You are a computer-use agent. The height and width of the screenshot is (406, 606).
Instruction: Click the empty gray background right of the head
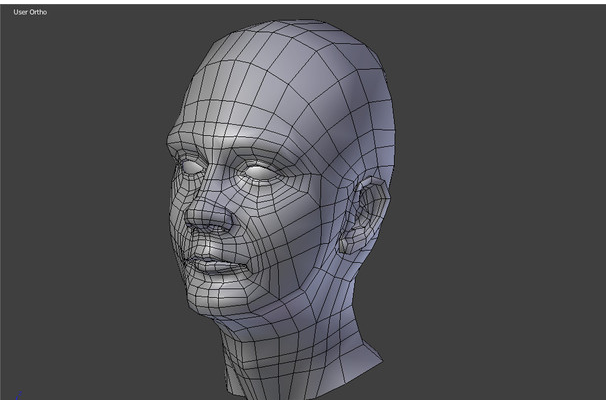(500, 200)
